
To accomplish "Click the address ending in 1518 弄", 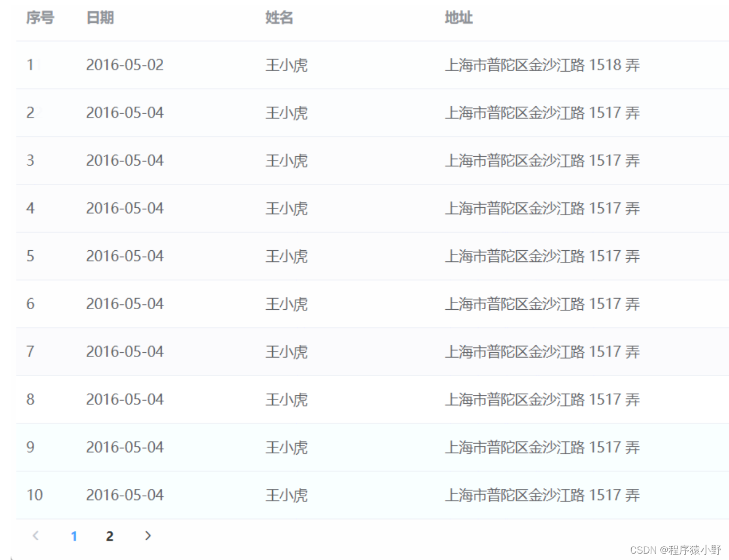I will click(542, 65).
